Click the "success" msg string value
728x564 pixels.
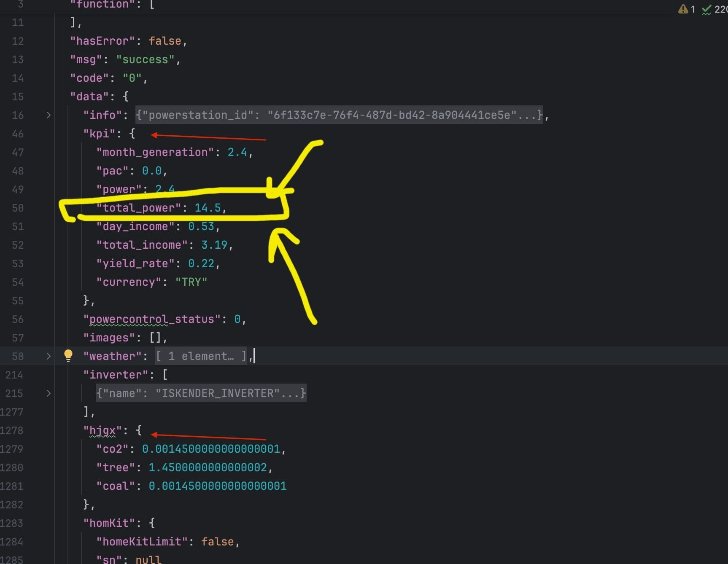145,59
